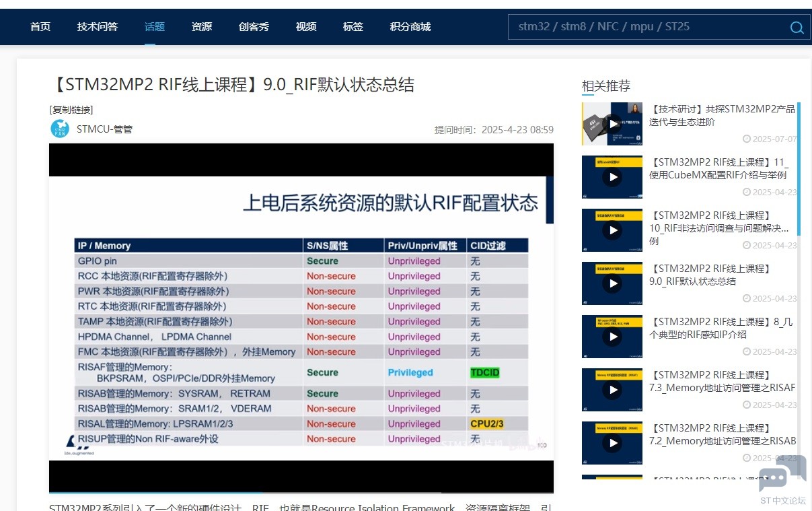Click the video progress bar

[301, 493]
